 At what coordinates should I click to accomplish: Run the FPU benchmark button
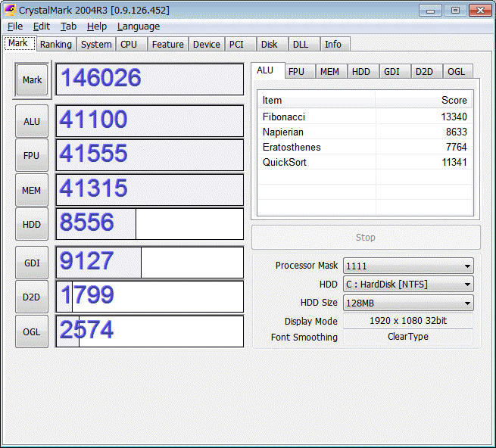pyautogui.click(x=32, y=156)
